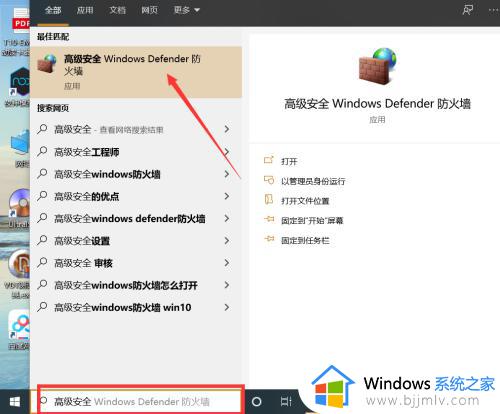
Task: Click the pin icon beside 固定到任务栏
Action: coord(269,239)
